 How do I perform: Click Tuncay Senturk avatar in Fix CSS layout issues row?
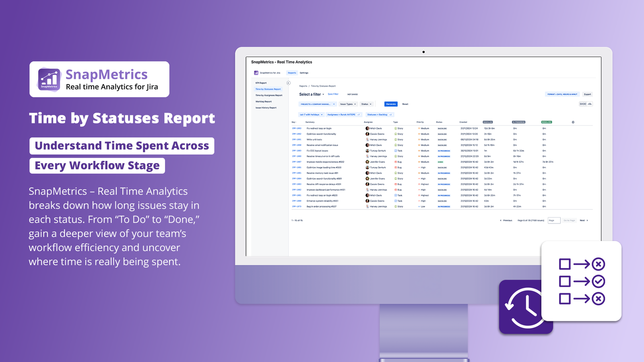click(367, 151)
